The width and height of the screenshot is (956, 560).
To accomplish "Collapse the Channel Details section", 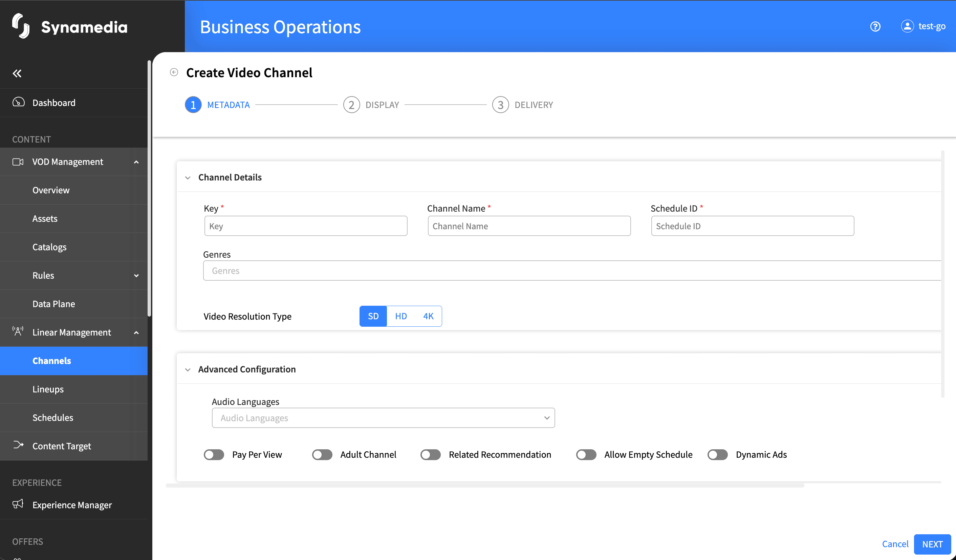I will click(x=188, y=177).
